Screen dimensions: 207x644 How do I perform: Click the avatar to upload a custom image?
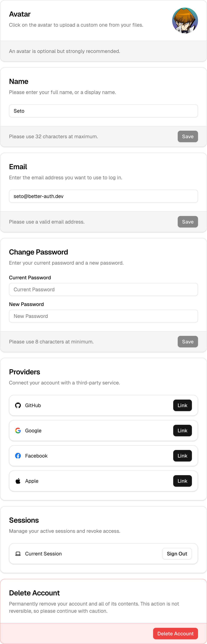tap(185, 21)
